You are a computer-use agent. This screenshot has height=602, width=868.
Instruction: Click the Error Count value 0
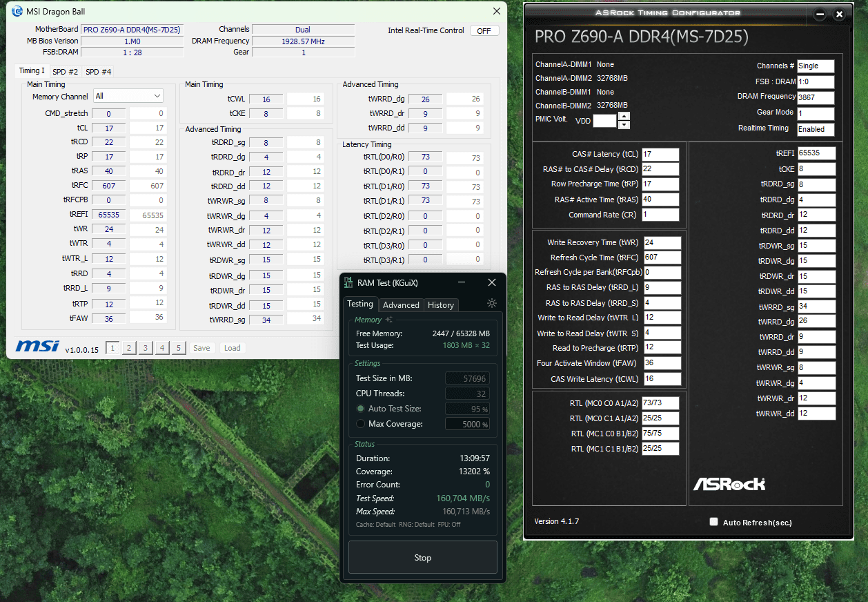(487, 485)
